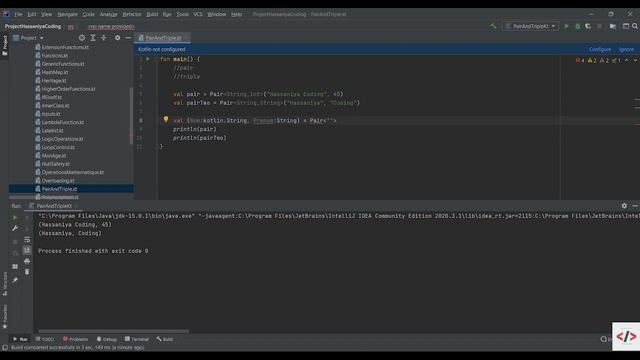Click the Build project hammer icon
This screenshot has width=640, height=360.
coord(493,26)
